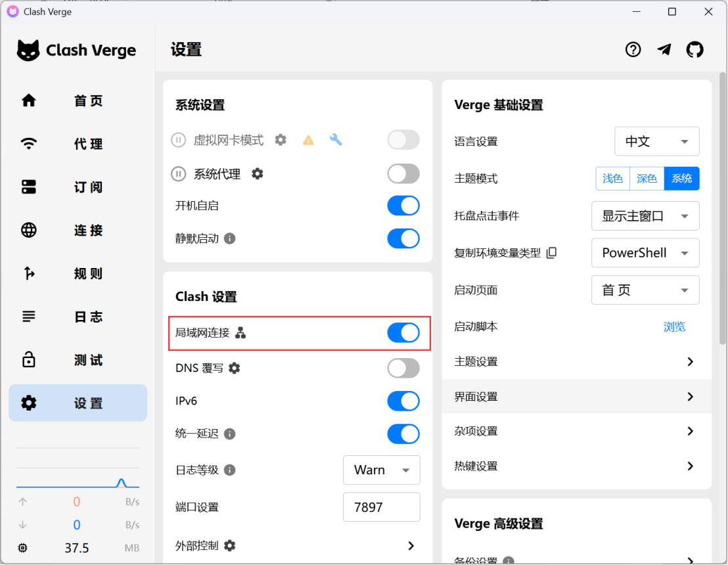The width and height of the screenshot is (728, 565).
Task: Select 浅色 theme mode
Action: pyautogui.click(x=612, y=178)
